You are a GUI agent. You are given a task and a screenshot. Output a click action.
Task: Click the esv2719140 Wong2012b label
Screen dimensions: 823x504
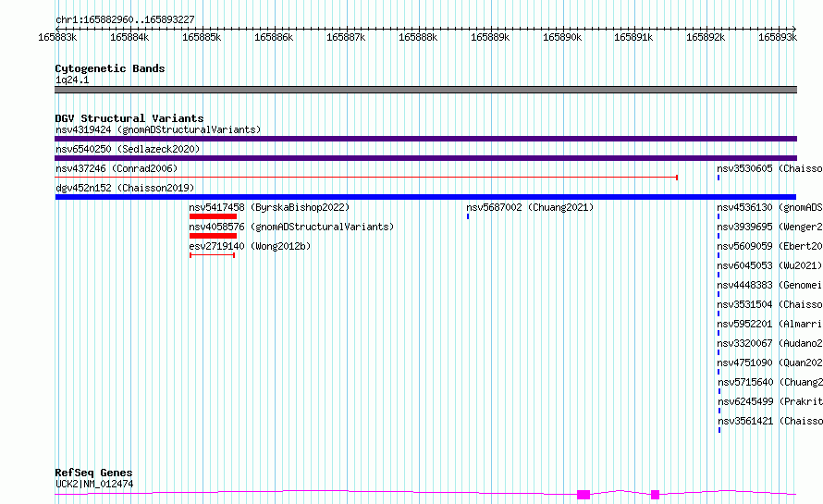tap(250, 246)
